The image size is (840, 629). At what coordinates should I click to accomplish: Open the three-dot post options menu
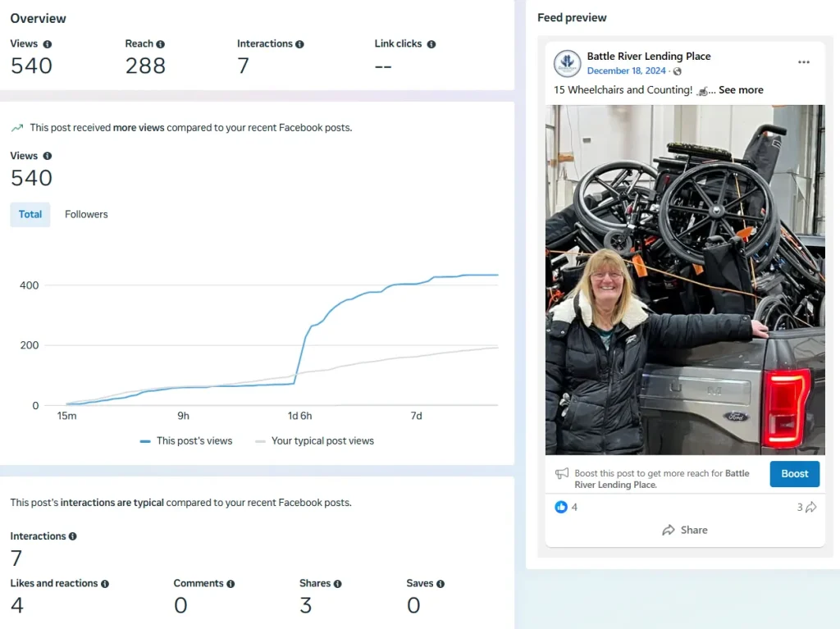coord(804,62)
